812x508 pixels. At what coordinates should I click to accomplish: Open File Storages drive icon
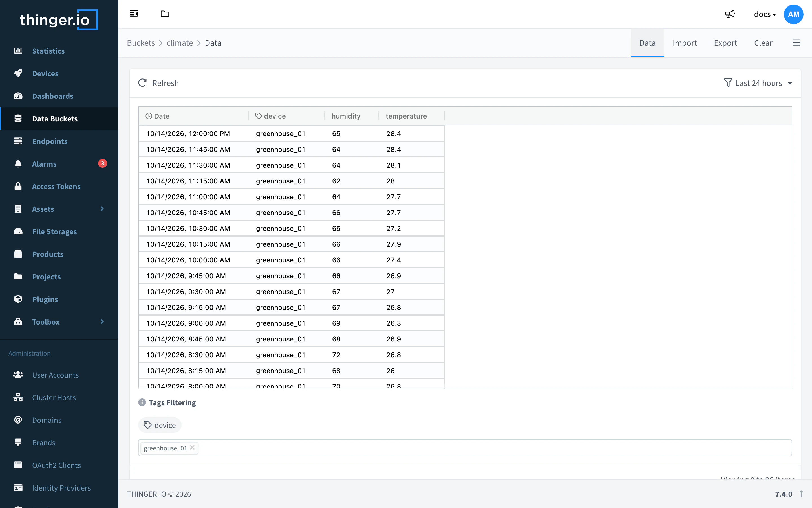[18, 231]
